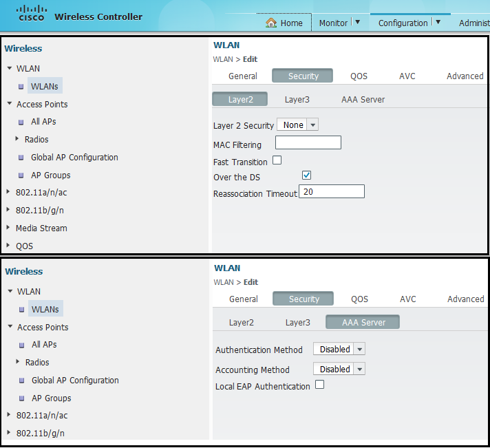Viewport: 490px width, 448px height.
Task: Expand the Media Stream tree node
Action: click(8, 228)
